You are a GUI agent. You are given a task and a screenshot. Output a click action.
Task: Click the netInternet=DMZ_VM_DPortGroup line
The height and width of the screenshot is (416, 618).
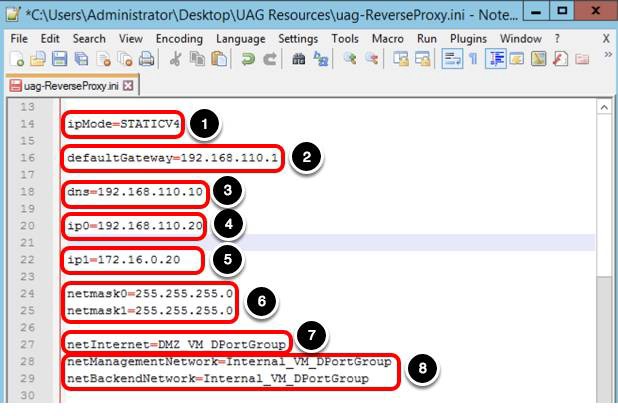click(176, 345)
